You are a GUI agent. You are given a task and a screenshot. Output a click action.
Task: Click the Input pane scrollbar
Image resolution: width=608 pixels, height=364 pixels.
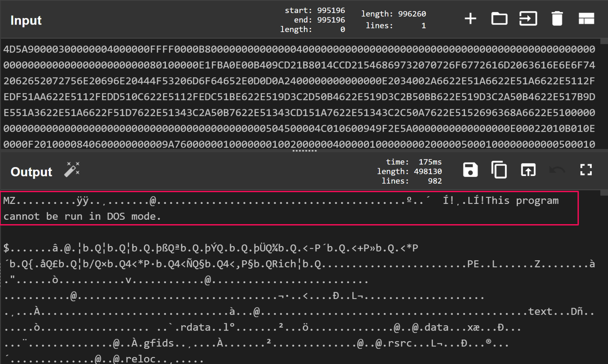[604, 94]
